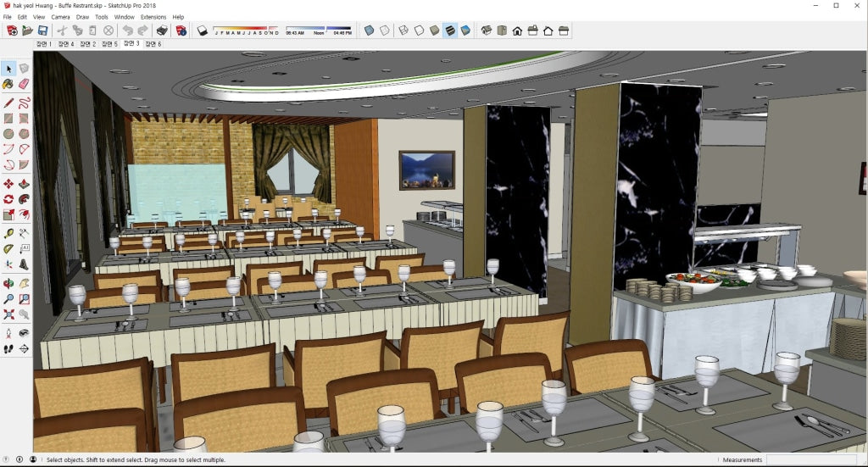The image size is (868, 467).
Task: Activate the Push/Pull tool
Action: pos(24,184)
